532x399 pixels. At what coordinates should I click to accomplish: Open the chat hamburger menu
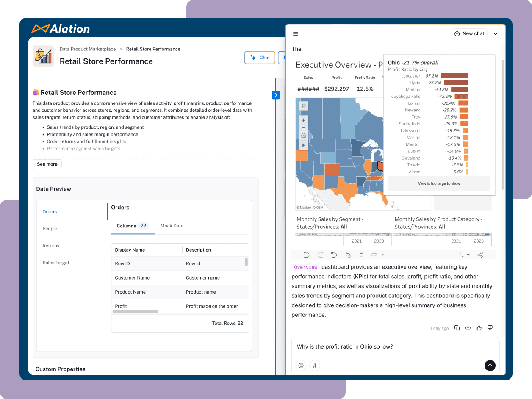point(295,33)
